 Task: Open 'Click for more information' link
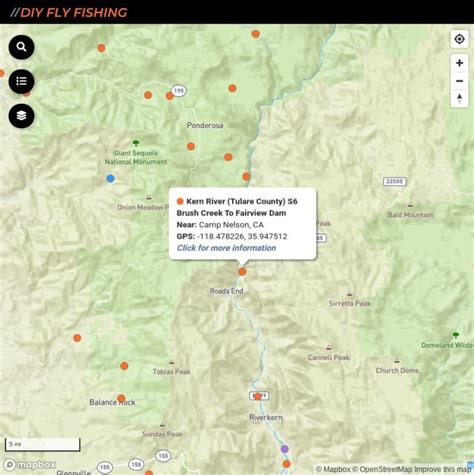(226, 248)
